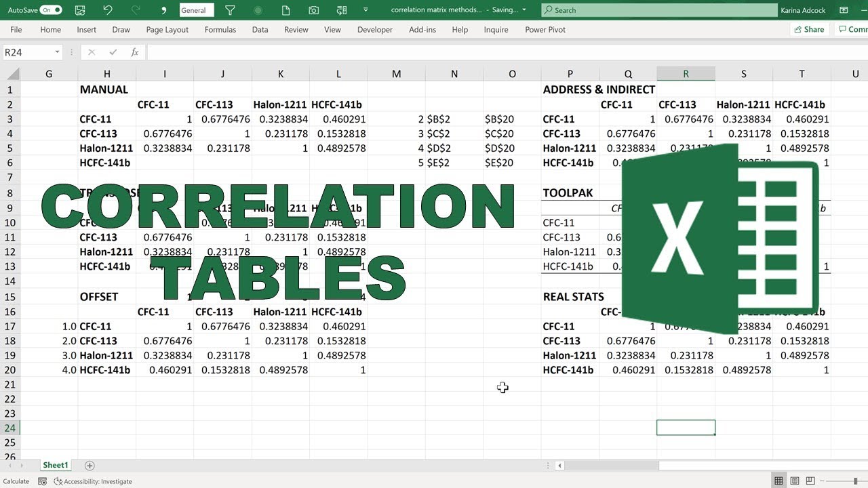This screenshot has width=868, height=488.
Task: Apply comma style from Quick Access Toolbar
Action: (163, 10)
